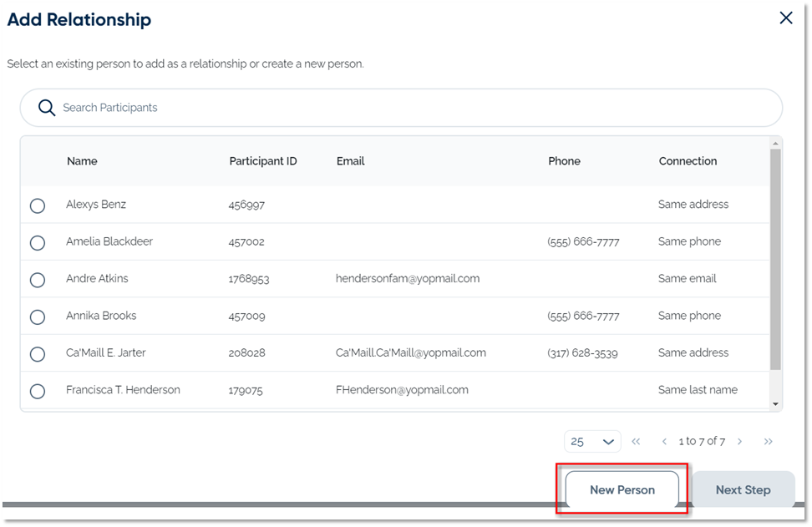Open the rows-per-page 25 dropdown
This screenshot has height=527, width=812.
[x=592, y=442]
